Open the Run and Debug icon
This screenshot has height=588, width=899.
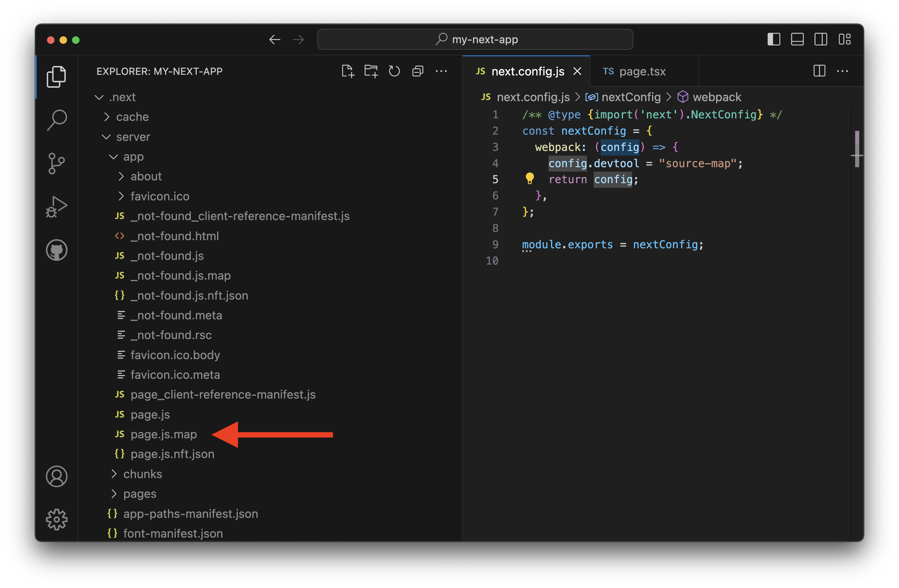click(57, 206)
